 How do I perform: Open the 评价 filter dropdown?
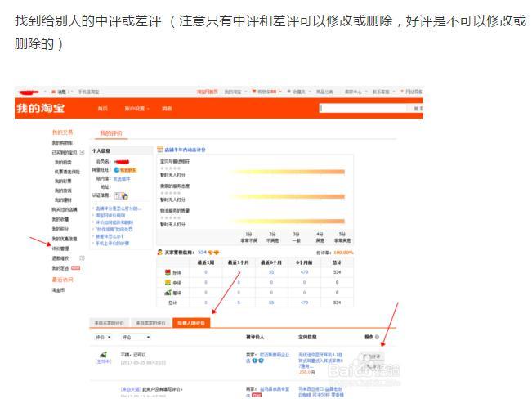click(103, 338)
